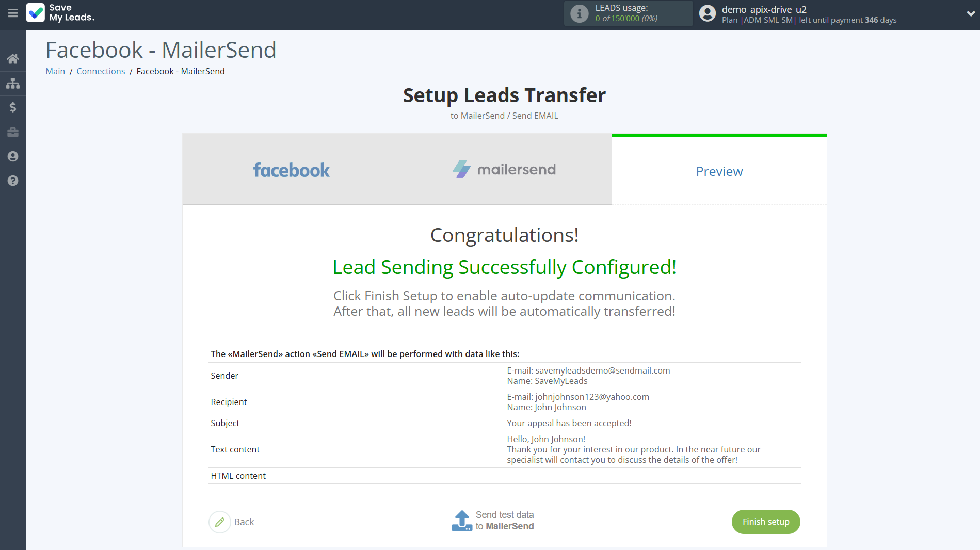The height and width of the screenshot is (550, 980).
Task: Go to Home via sidebar house icon
Action: (x=13, y=59)
